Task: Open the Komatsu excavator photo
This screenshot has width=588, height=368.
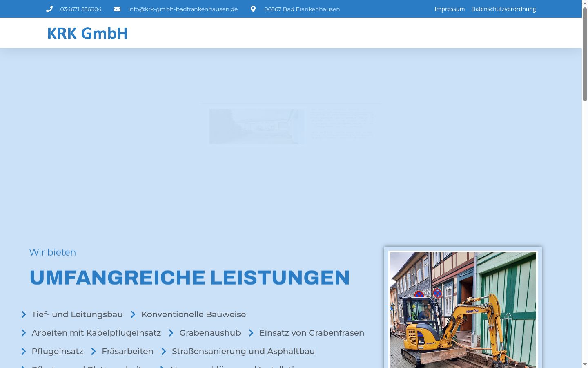Action: click(463, 310)
